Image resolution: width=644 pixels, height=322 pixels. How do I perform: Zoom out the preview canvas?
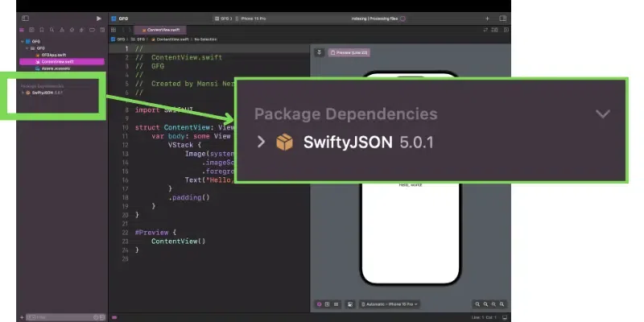tap(477, 304)
